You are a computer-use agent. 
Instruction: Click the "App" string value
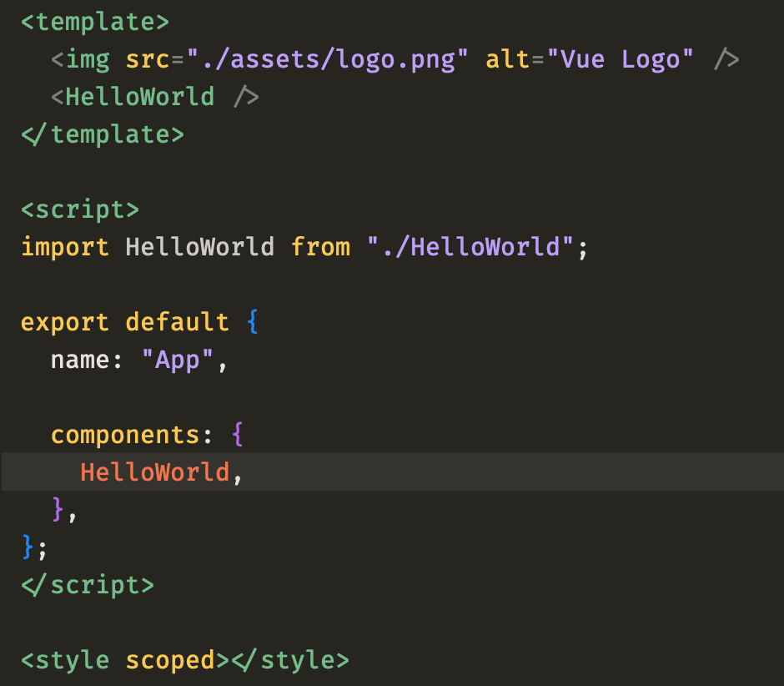pyautogui.click(x=178, y=361)
